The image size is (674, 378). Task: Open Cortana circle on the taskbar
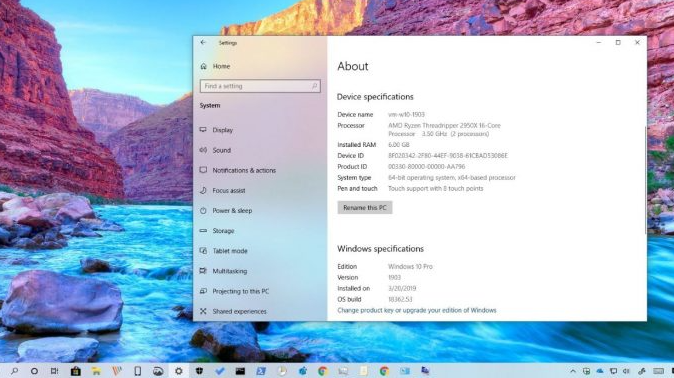[x=34, y=371]
